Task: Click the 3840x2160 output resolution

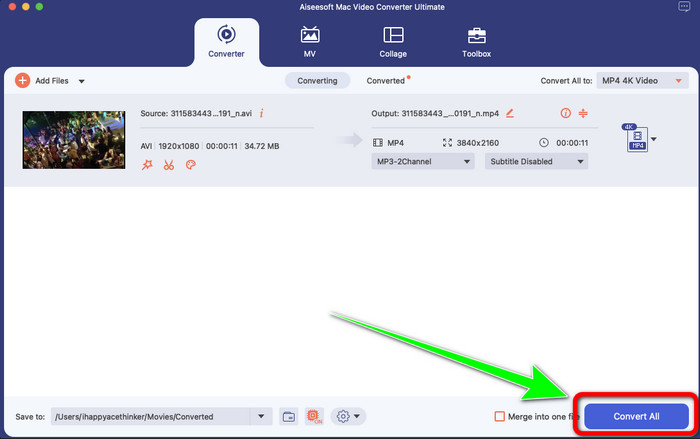Action: tap(478, 143)
